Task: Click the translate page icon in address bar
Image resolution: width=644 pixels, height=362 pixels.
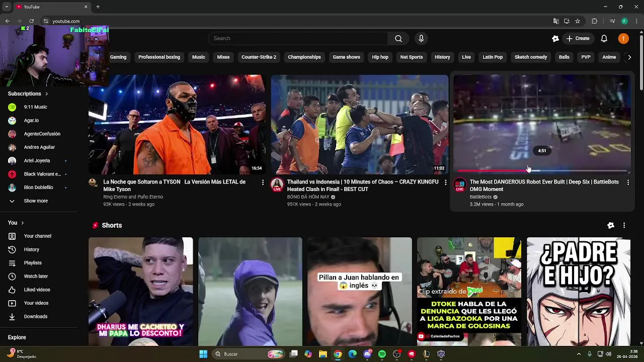Action: click(x=556, y=21)
